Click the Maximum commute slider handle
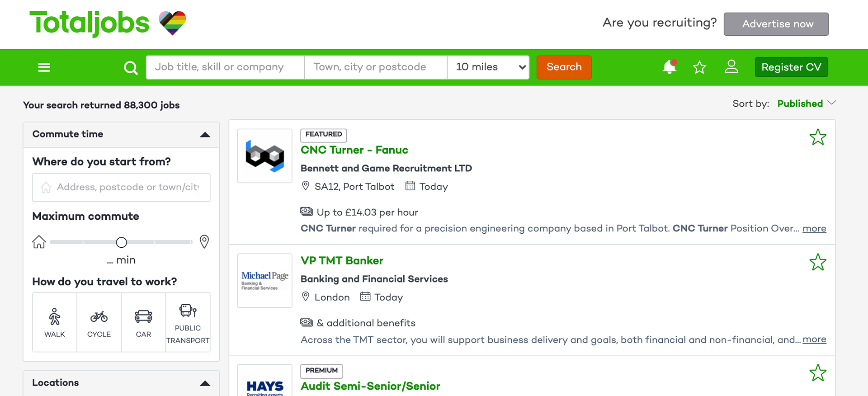Viewport: 868px width, 396px height. point(121,242)
